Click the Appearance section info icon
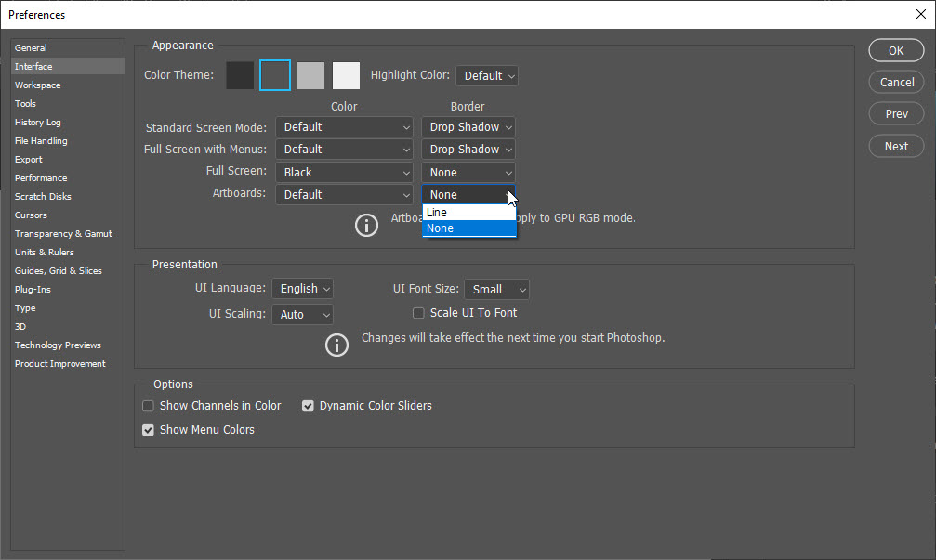 (x=366, y=225)
